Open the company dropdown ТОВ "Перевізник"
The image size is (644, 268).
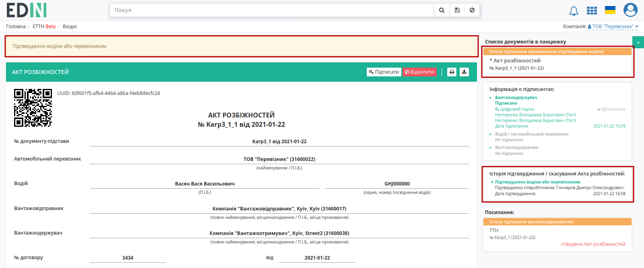613,27
